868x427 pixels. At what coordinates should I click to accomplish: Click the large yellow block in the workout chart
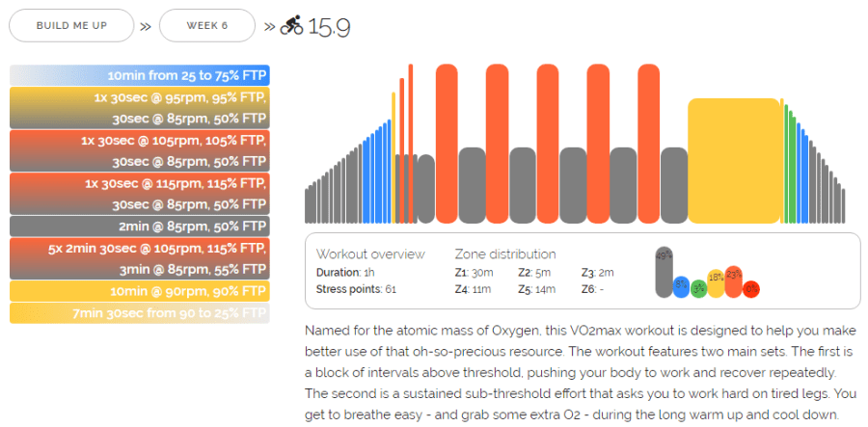click(733, 160)
